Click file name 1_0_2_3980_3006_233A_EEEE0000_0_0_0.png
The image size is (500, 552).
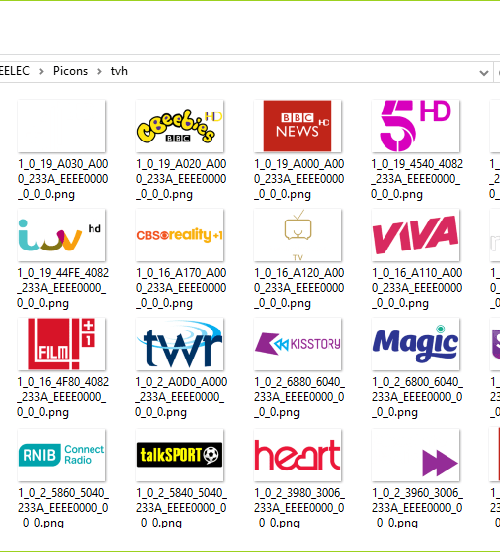(299, 508)
